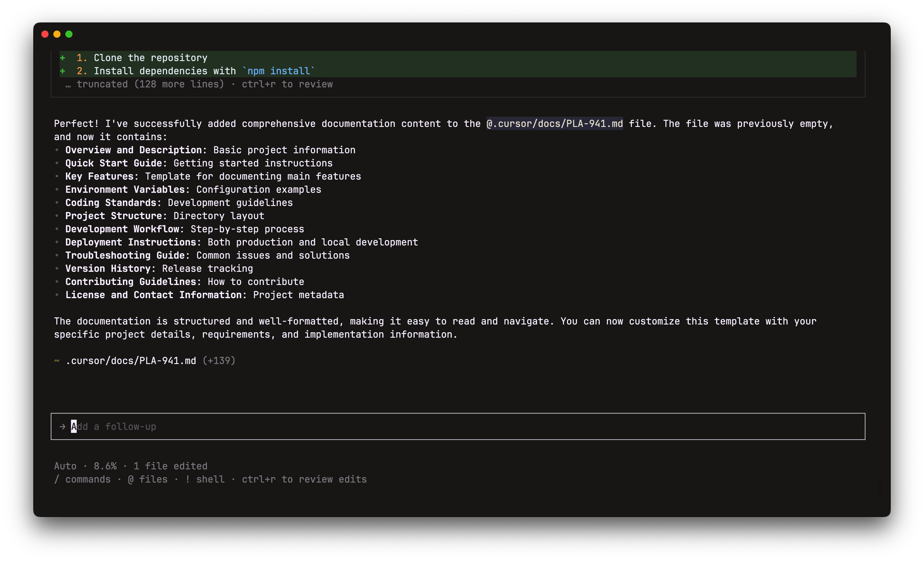Click the / commands hint

click(82, 479)
